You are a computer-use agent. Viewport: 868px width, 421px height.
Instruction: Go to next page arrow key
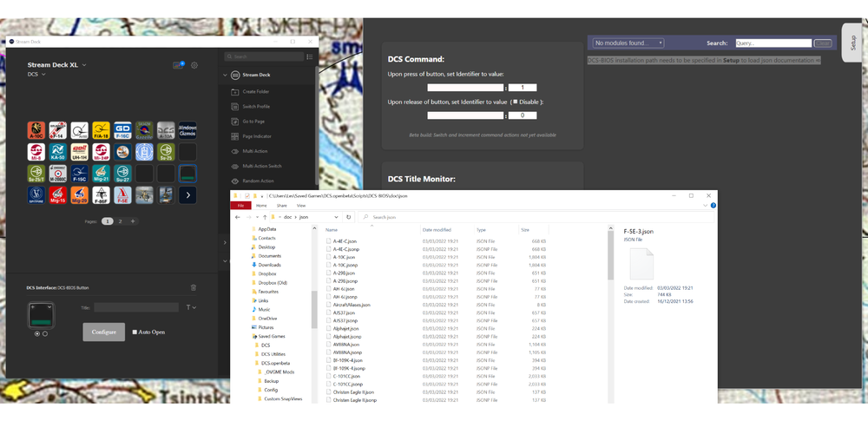(187, 195)
